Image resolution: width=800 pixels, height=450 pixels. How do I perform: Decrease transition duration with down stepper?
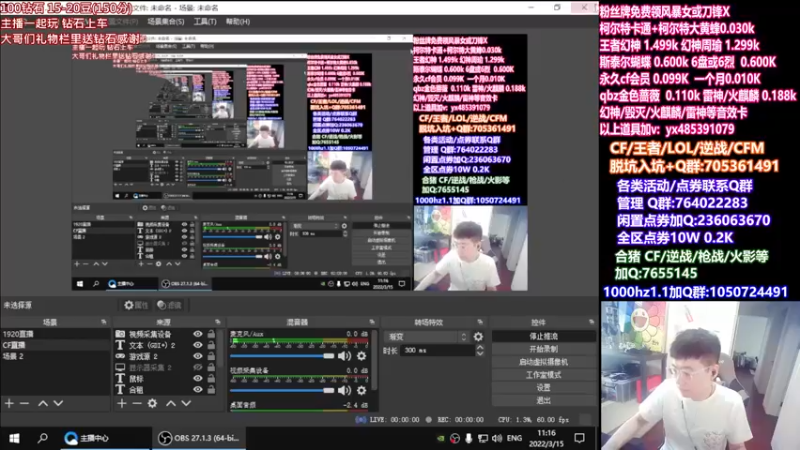click(x=480, y=354)
